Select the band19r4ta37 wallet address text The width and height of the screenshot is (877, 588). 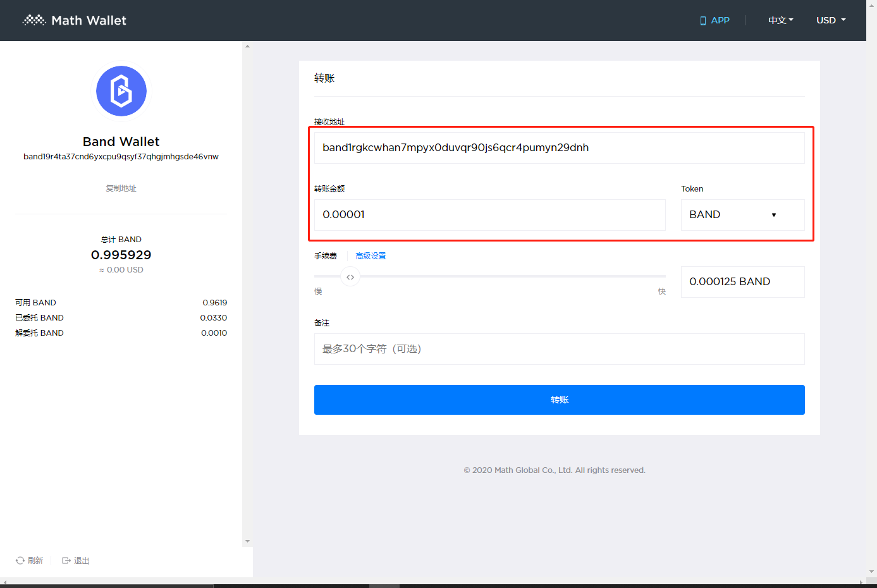pyautogui.click(x=121, y=157)
